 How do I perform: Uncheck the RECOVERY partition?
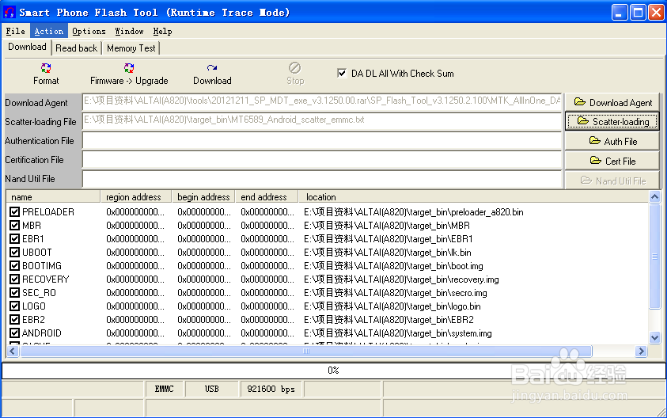[x=15, y=279]
